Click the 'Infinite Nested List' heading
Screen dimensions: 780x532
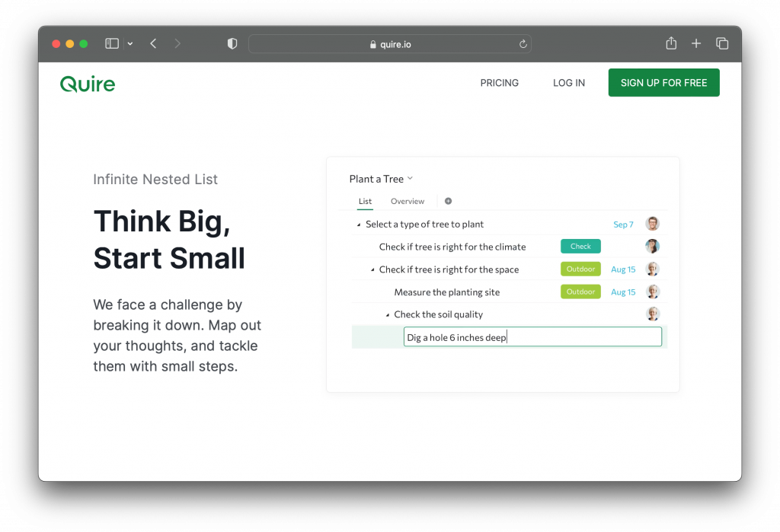155,180
